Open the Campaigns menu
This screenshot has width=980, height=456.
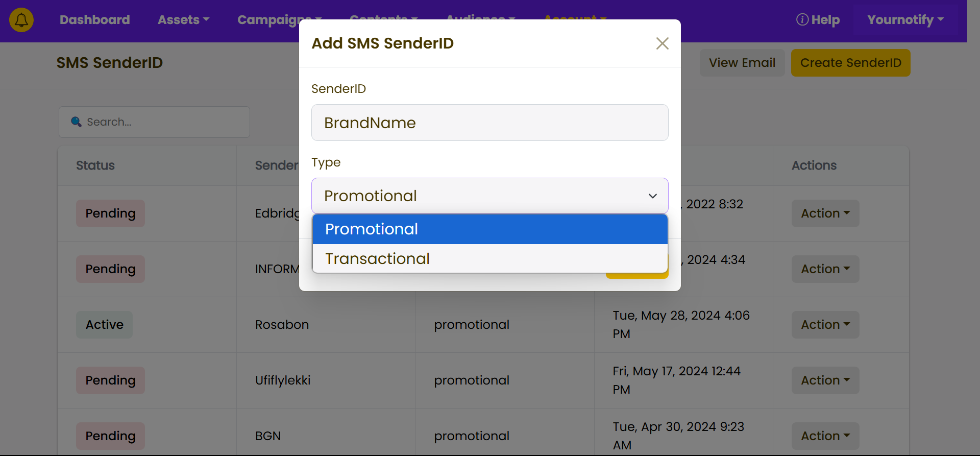click(x=279, y=20)
